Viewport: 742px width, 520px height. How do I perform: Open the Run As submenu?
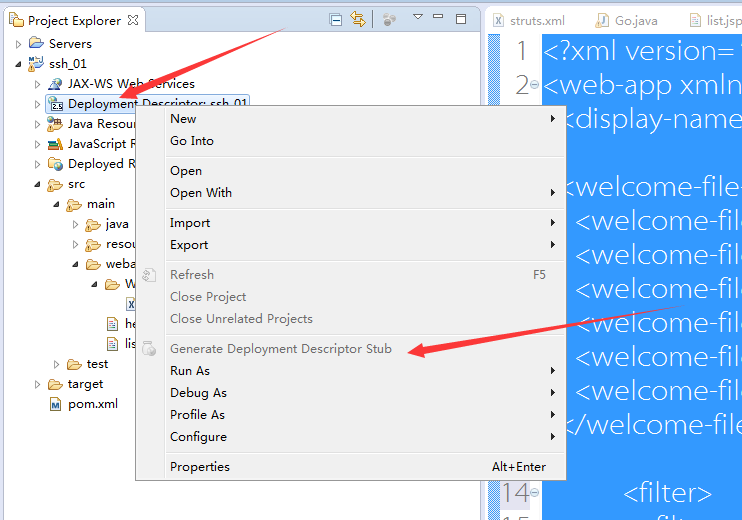pyautogui.click(x=365, y=371)
